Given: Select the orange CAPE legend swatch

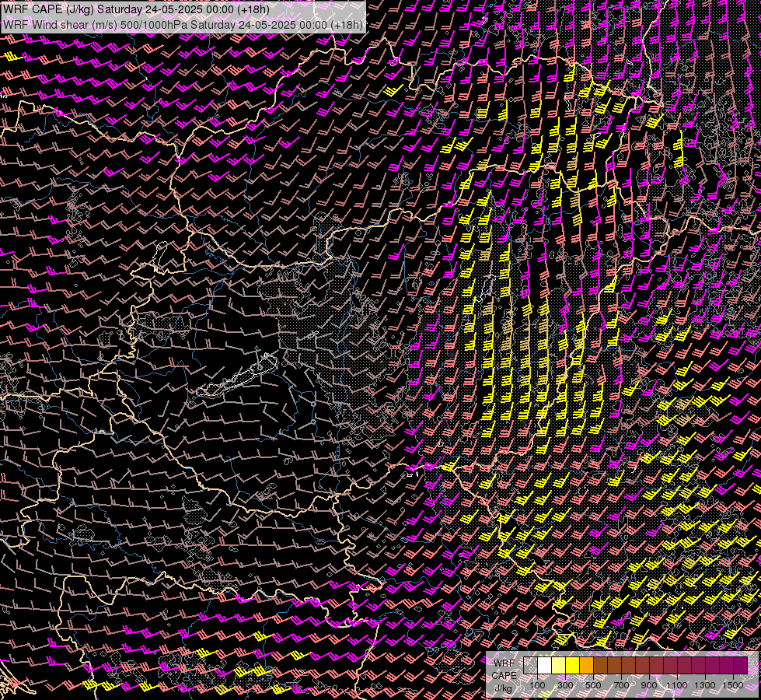Looking at the screenshot, I should coord(586,665).
